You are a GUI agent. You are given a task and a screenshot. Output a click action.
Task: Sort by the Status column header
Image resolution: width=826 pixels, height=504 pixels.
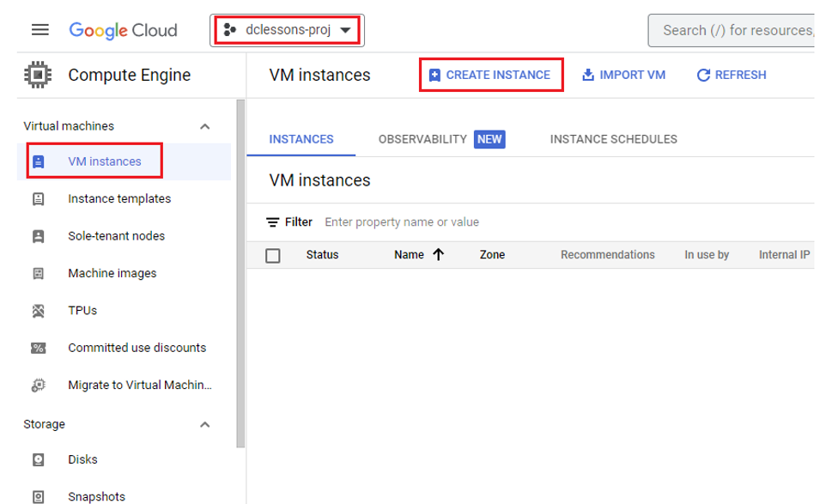pos(322,255)
